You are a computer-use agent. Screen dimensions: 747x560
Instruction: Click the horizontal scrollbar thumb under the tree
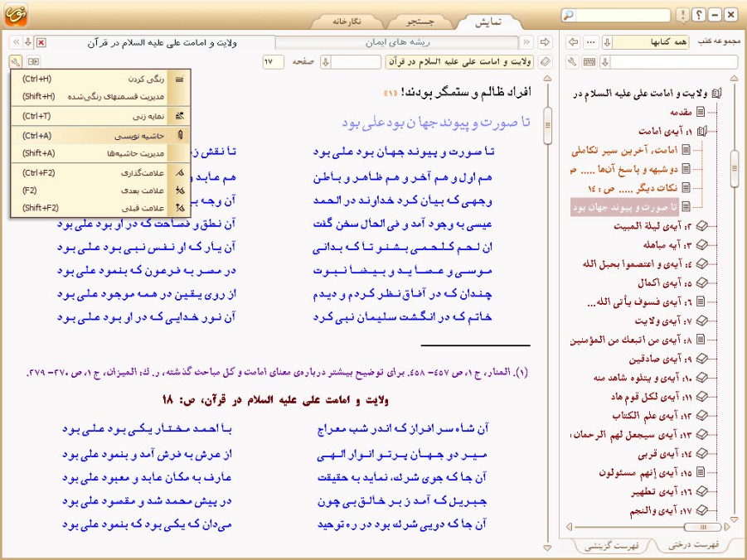pos(702,527)
